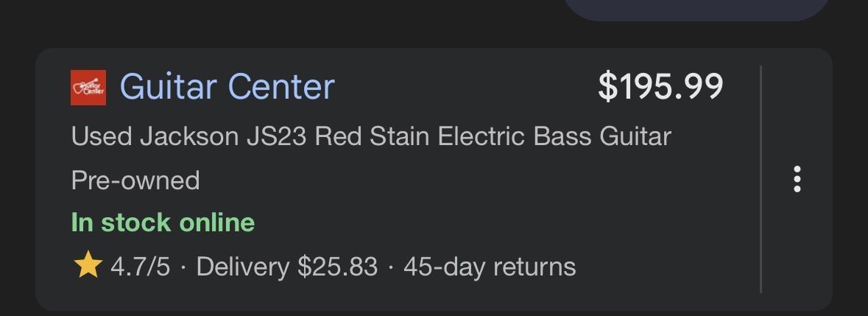Click the $195.99 price
The height and width of the screenshot is (316, 868).
tap(660, 87)
